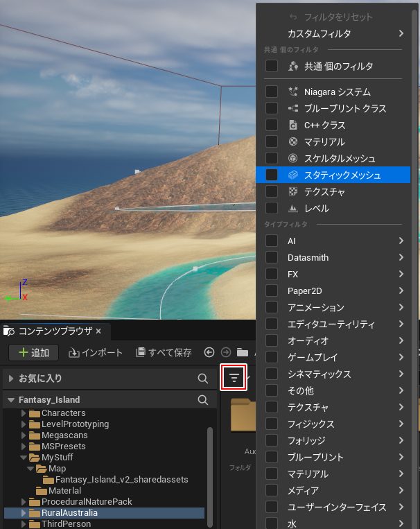The height and width of the screenshot is (529, 420).
Task: Click the テクスチャ checkerboard filter icon
Action: (x=292, y=192)
